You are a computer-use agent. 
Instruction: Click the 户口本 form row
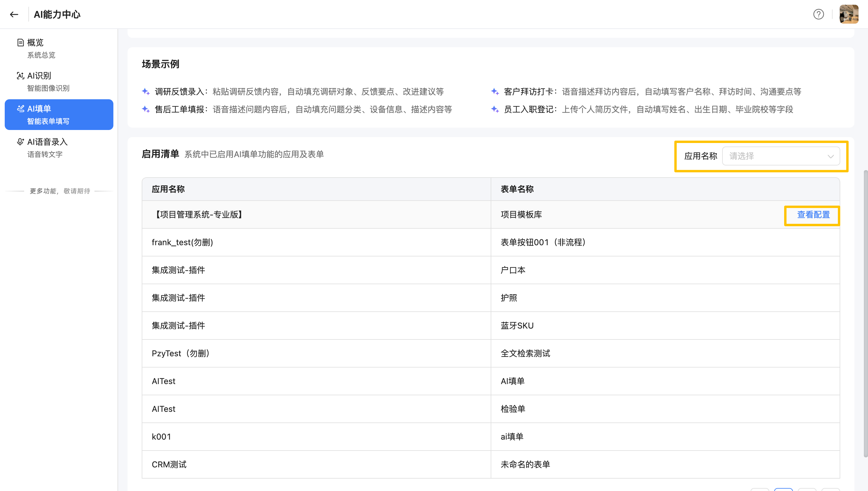click(513, 270)
